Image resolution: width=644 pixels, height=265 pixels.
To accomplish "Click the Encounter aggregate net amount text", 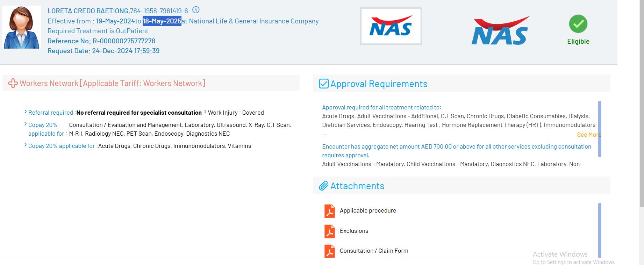I will tap(457, 151).
